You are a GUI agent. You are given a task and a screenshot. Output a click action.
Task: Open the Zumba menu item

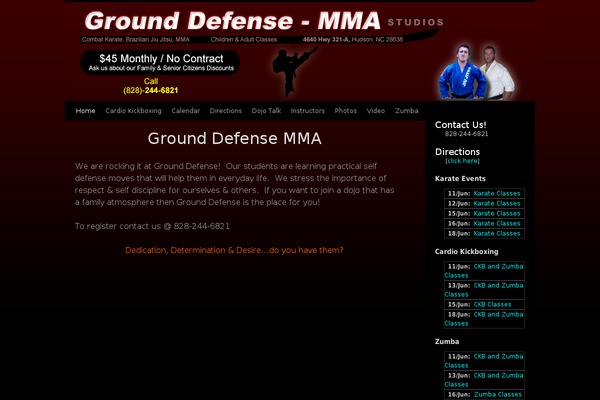(406, 111)
